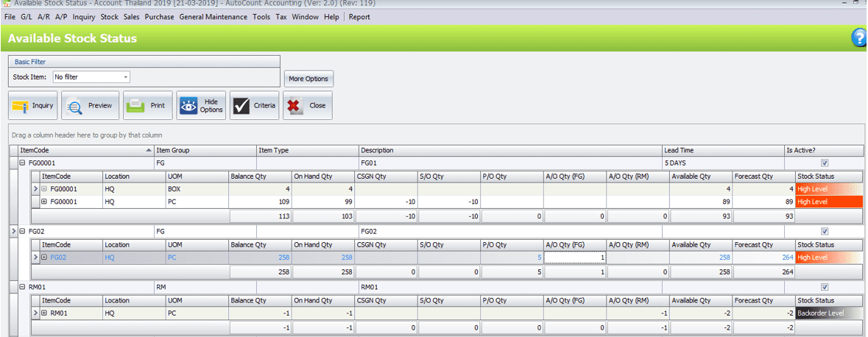This screenshot has height=337, width=868.
Task: Expand the FG00001 PC detail row
Action: click(44, 201)
